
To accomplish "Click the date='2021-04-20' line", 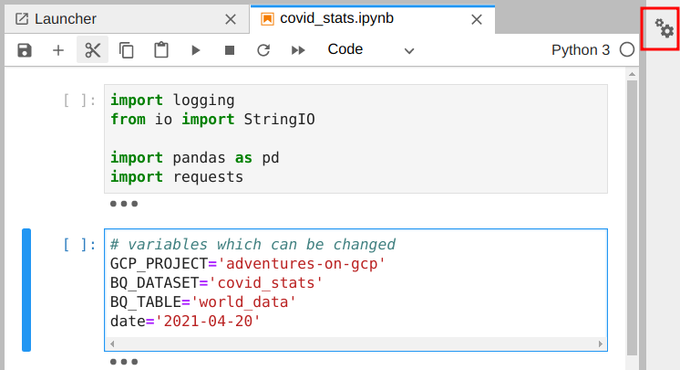I will (185, 321).
